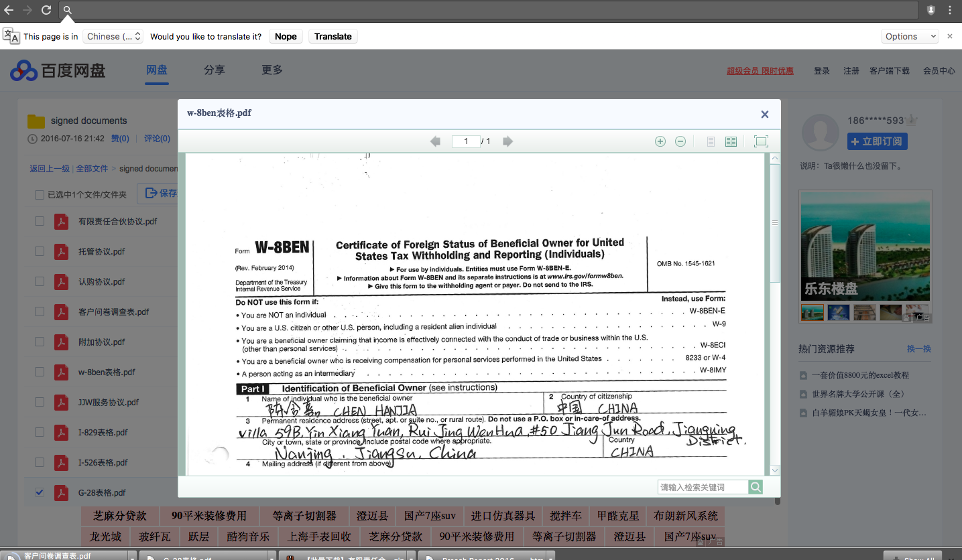The image size is (962, 560).
Task: Click the 客户端下载 link
Action: click(890, 70)
